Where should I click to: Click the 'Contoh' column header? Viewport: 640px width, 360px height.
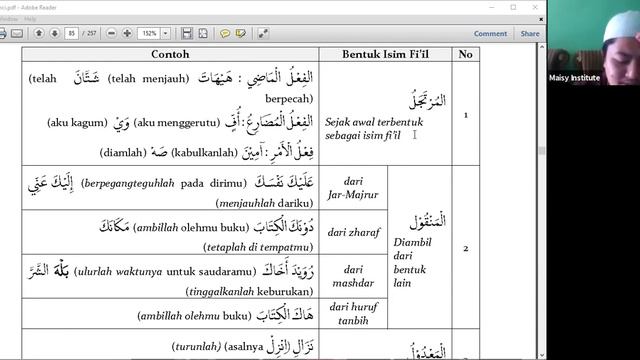click(170, 54)
